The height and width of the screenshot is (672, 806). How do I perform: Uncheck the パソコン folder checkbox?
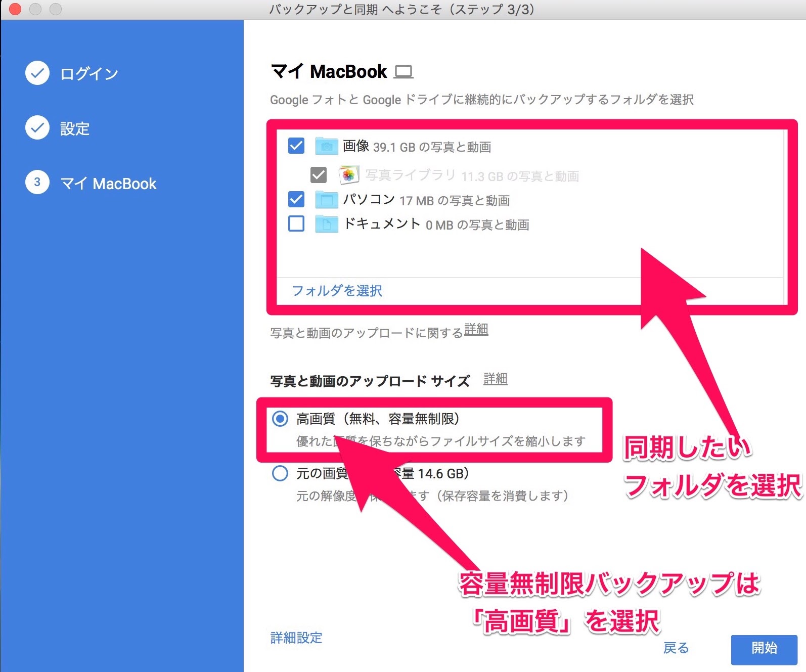tap(296, 199)
